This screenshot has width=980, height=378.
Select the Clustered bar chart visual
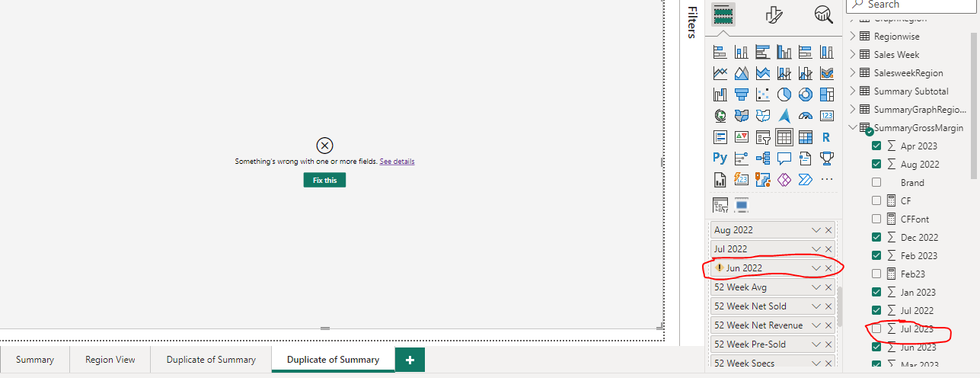(762, 52)
